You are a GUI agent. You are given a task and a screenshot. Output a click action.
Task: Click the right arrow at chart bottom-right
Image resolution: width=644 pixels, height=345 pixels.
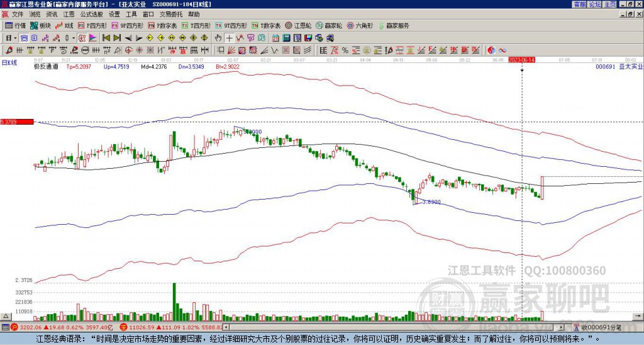(639, 316)
